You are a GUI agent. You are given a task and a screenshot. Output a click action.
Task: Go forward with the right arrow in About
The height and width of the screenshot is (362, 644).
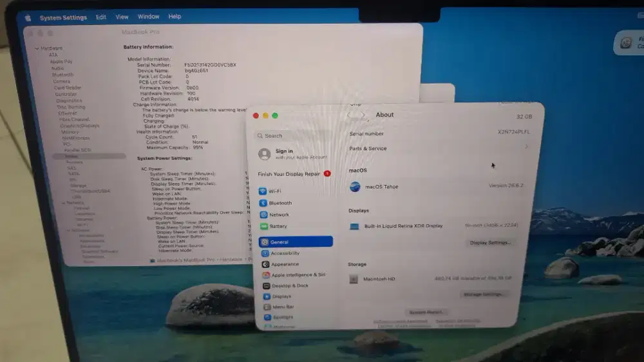pos(363,115)
